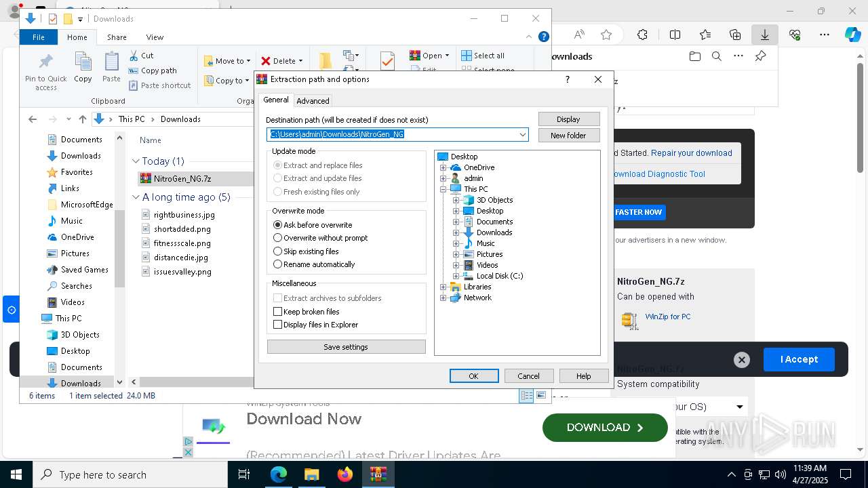The width and height of the screenshot is (868, 488).
Task: Click Save settings button
Action: pos(346,347)
